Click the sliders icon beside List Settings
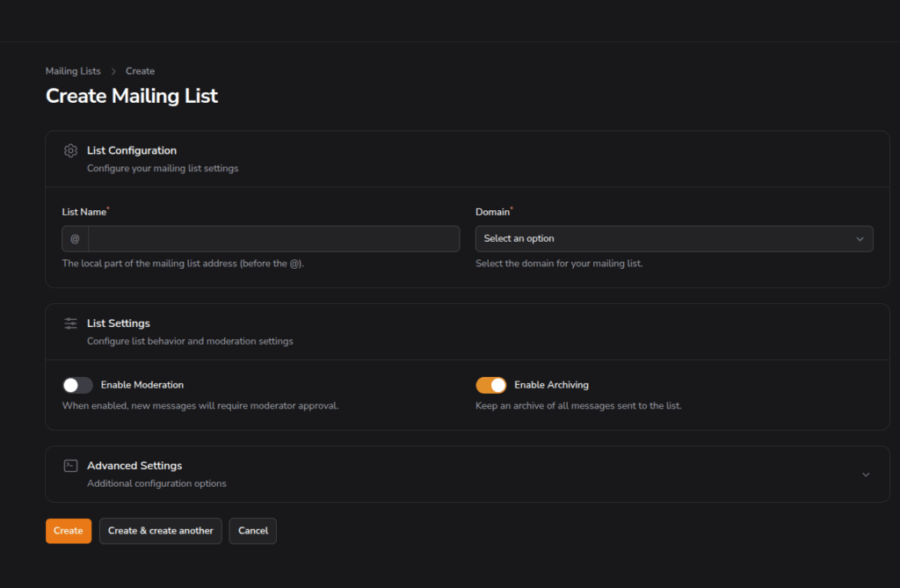 click(x=71, y=323)
